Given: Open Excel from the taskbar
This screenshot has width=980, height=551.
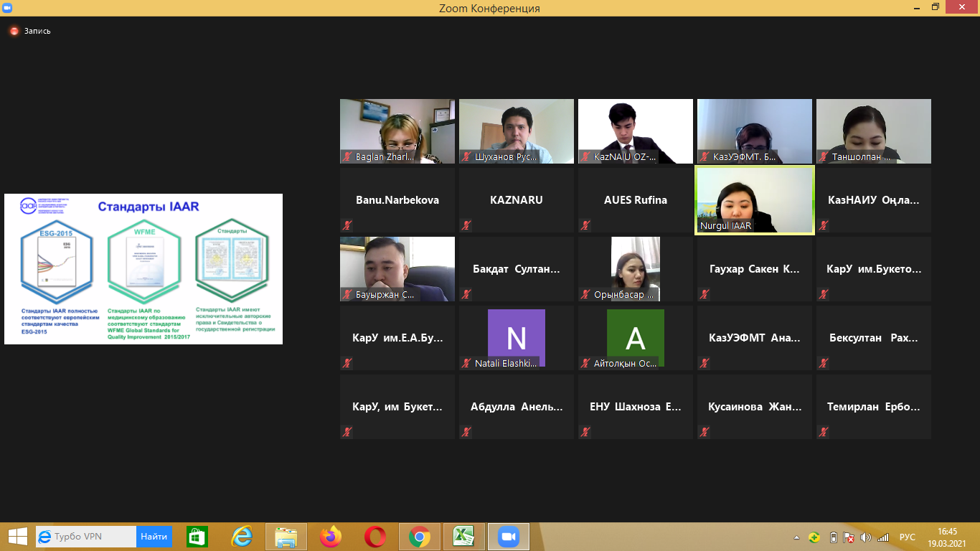Looking at the screenshot, I should (464, 537).
